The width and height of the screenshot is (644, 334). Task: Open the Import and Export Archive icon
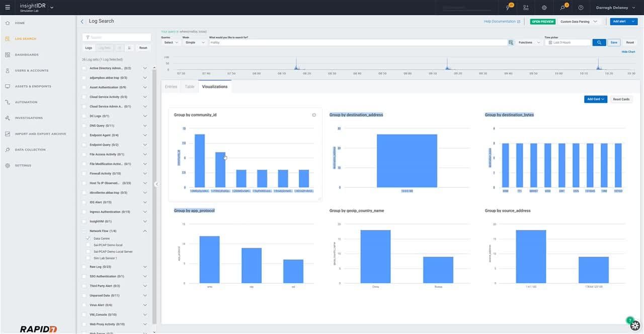pyautogui.click(x=8, y=134)
